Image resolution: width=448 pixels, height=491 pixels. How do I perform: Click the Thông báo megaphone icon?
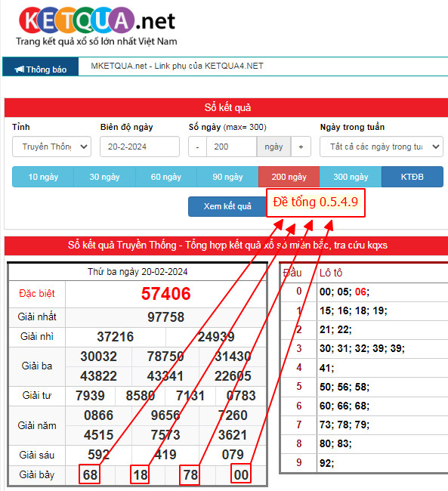click(19, 69)
